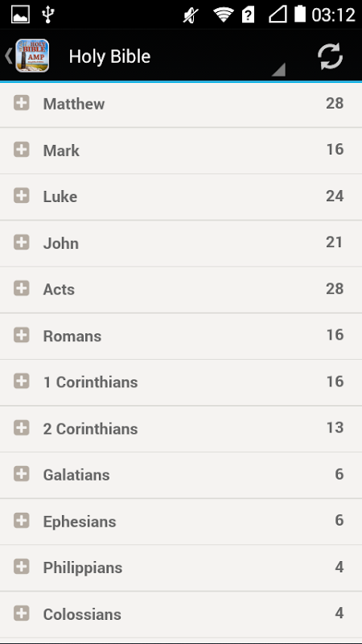Image resolution: width=362 pixels, height=644 pixels.
Task: Open the Holy Bible AMP app icon
Action: (32, 56)
